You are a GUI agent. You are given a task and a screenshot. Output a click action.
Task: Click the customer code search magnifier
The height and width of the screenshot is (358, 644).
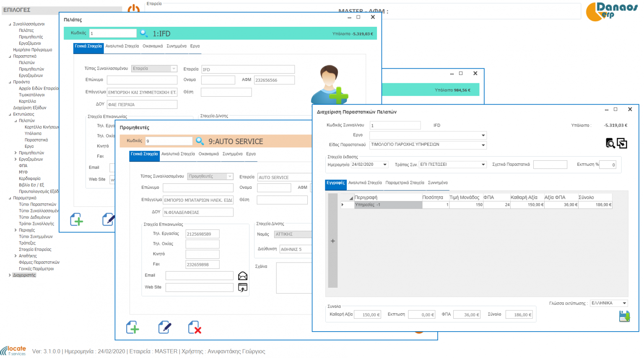pyautogui.click(x=144, y=33)
